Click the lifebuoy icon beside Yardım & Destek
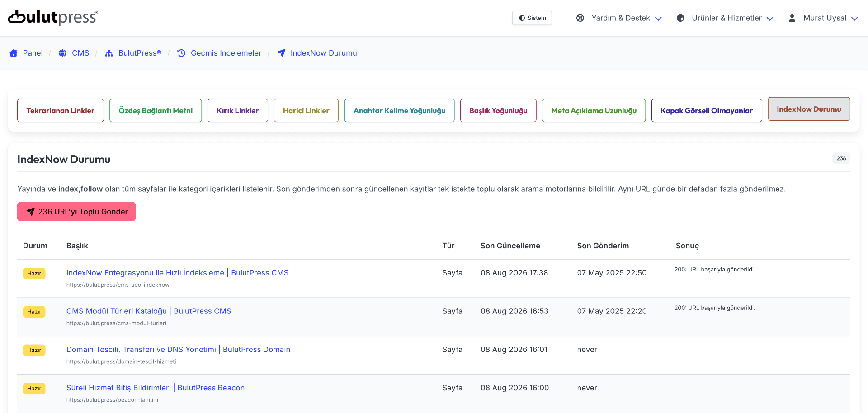 tap(580, 18)
